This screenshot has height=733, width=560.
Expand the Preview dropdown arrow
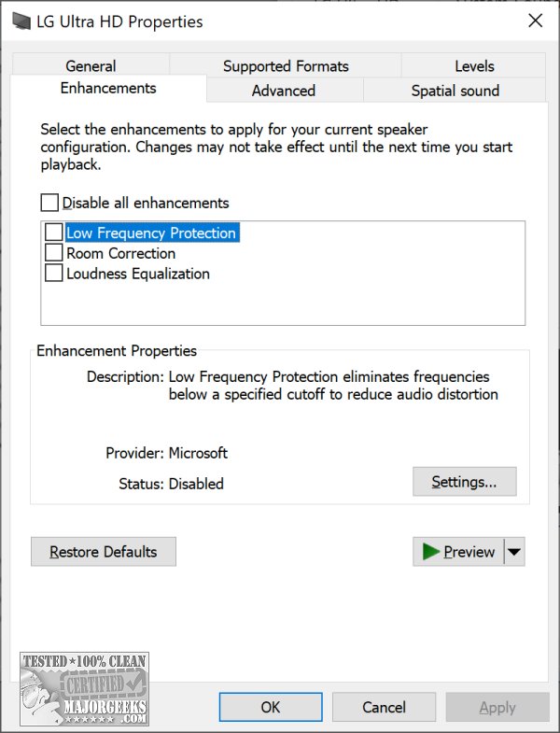click(514, 552)
